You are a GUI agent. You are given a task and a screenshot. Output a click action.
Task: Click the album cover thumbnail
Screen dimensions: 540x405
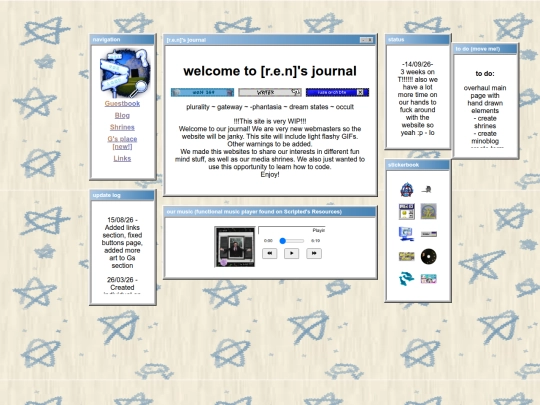tap(235, 247)
